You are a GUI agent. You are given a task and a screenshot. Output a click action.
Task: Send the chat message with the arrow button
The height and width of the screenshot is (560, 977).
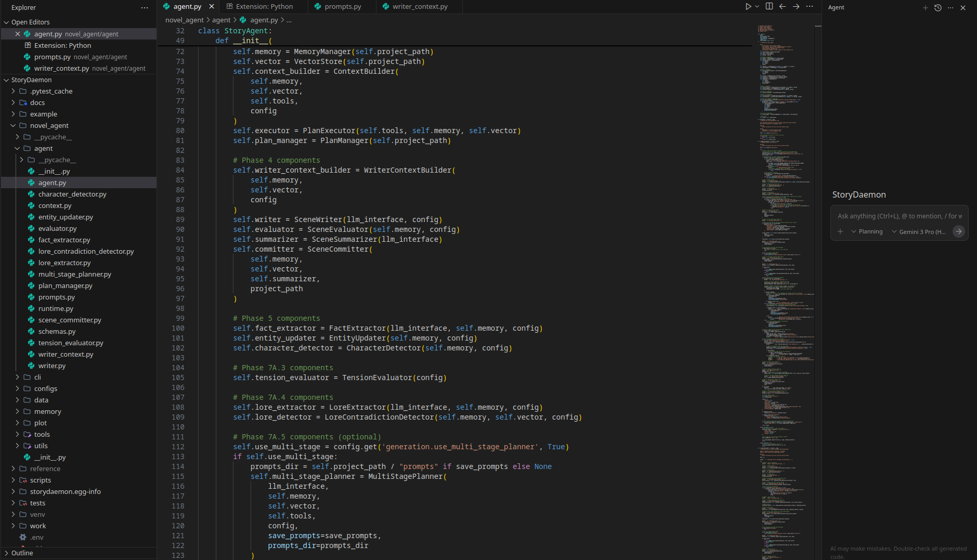pyautogui.click(x=958, y=231)
